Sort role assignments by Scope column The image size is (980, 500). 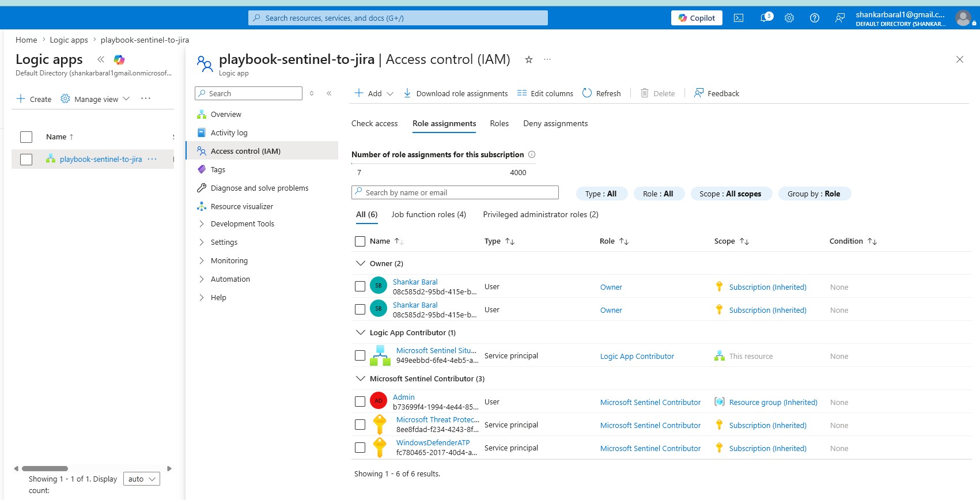(732, 241)
